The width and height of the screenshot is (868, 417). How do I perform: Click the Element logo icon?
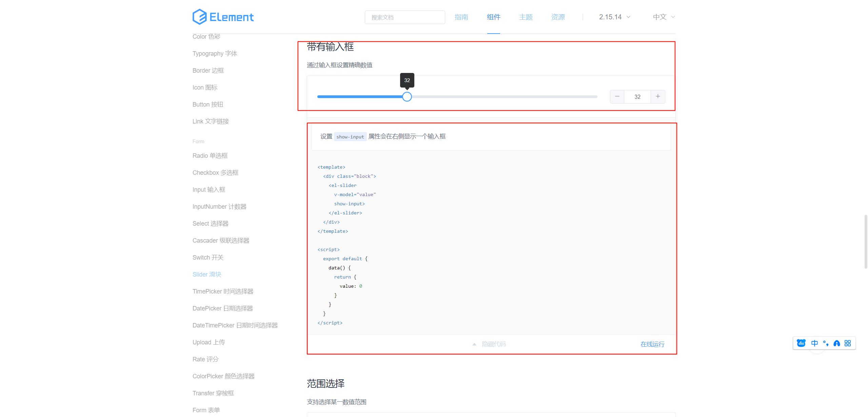click(199, 17)
